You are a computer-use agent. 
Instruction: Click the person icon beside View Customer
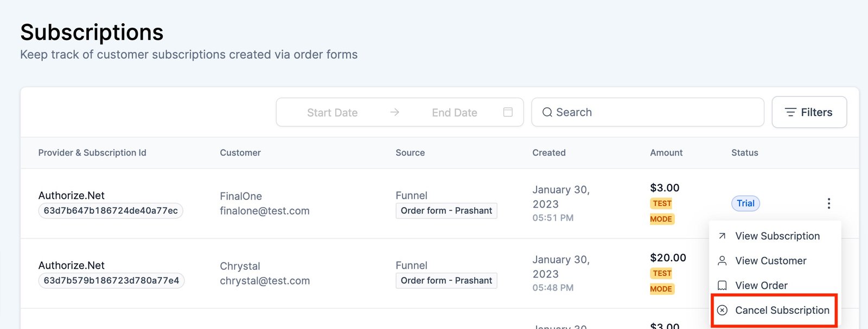coord(722,261)
